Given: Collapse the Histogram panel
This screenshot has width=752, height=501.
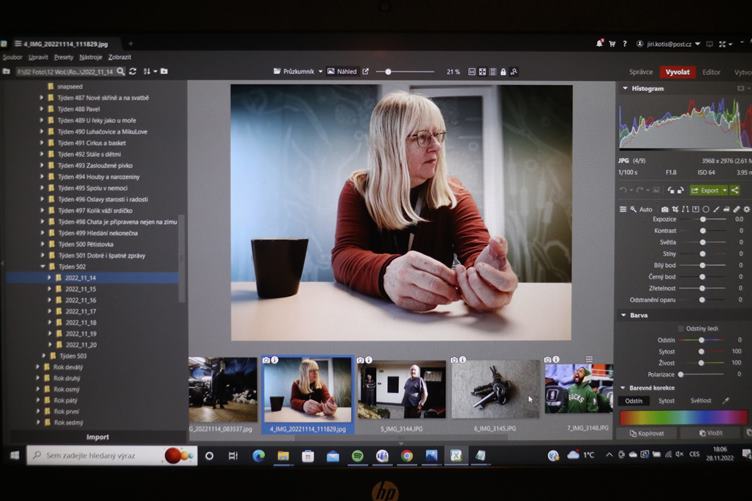Looking at the screenshot, I should click(625, 89).
